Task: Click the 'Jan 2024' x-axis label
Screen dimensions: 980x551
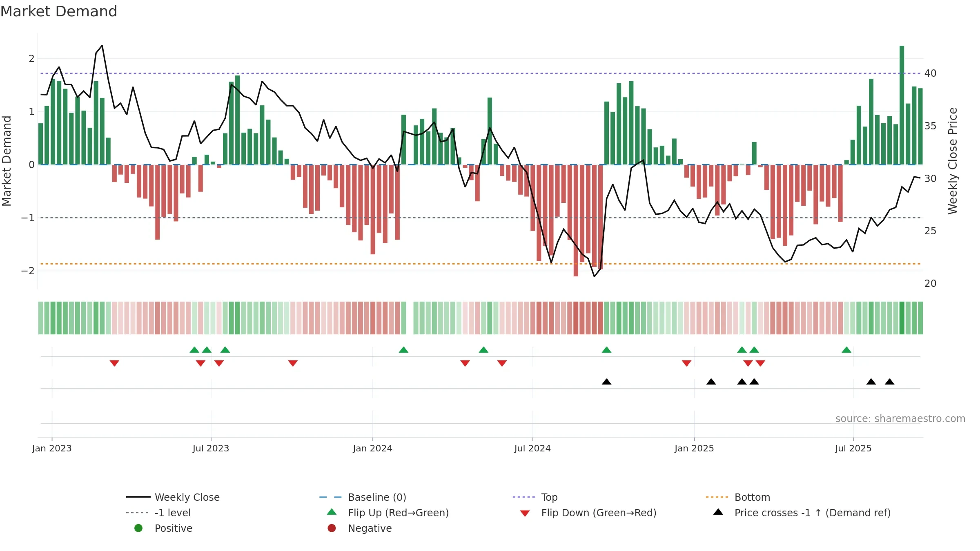Action: tap(372, 448)
